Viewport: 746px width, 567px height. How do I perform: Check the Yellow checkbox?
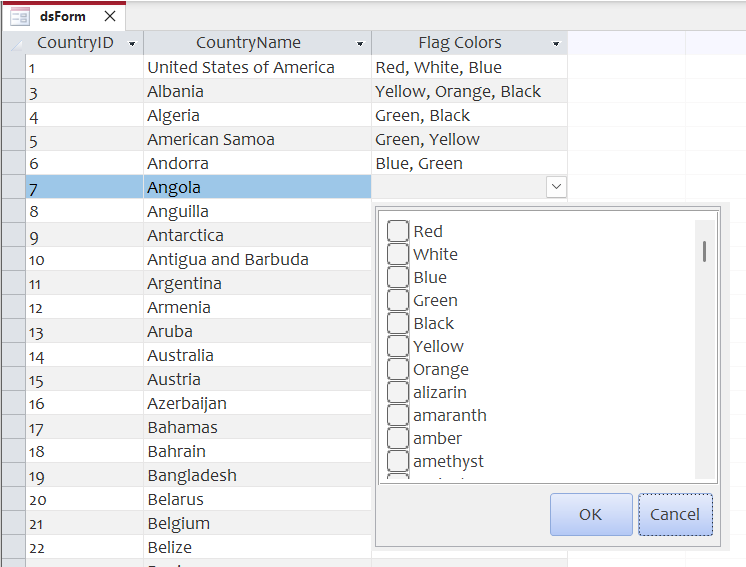click(x=398, y=346)
